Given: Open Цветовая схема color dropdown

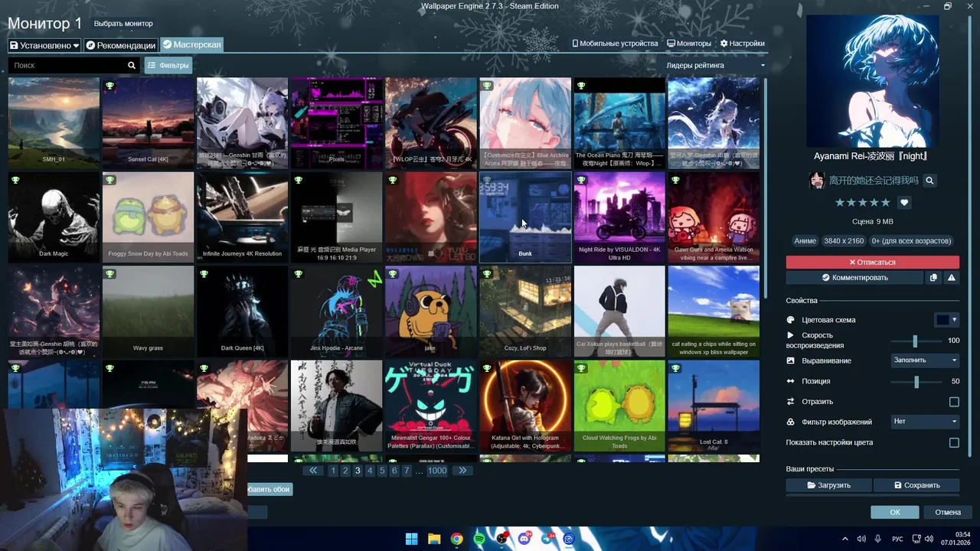Looking at the screenshot, I should [947, 320].
